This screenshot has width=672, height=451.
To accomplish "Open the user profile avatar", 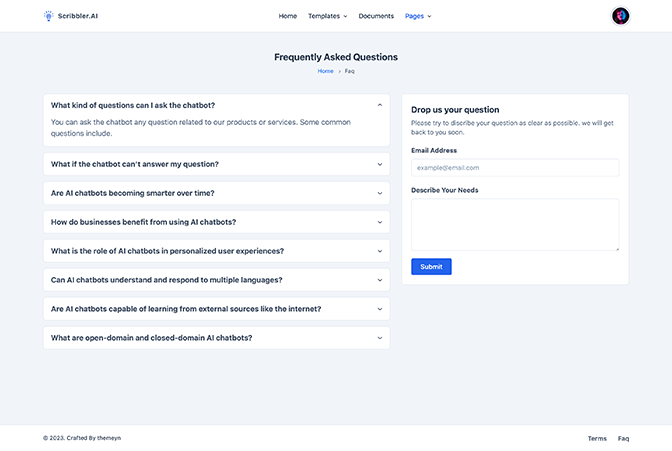I will pyautogui.click(x=620, y=16).
